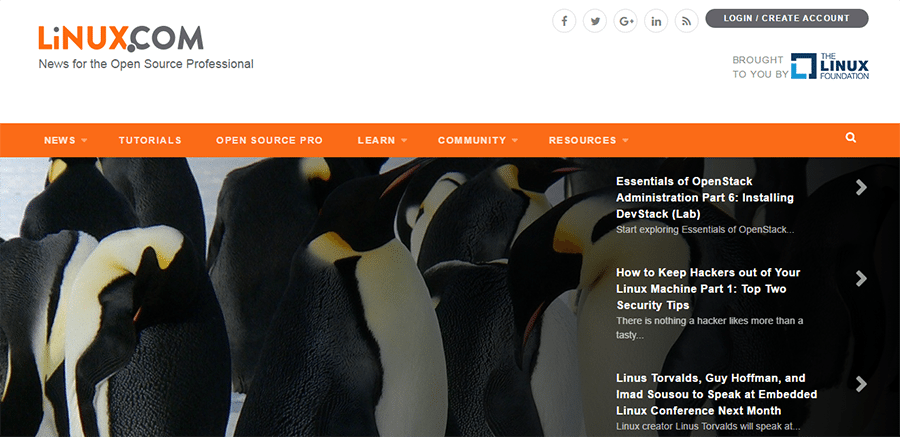This screenshot has height=437, width=900.
Task: Open the Community dropdown menu
Action: (x=477, y=141)
